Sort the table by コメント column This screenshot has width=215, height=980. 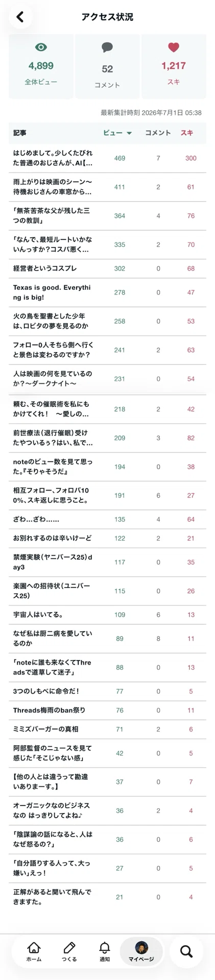click(158, 133)
